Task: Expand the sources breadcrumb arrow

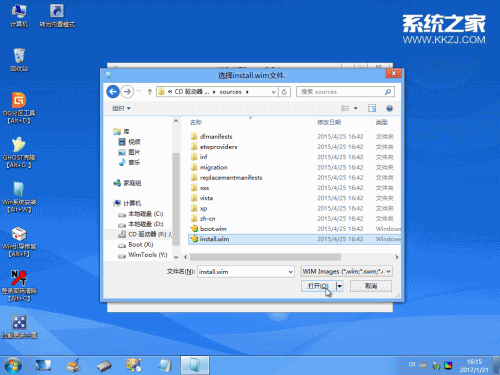Action: pyautogui.click(x=247, y=92)
